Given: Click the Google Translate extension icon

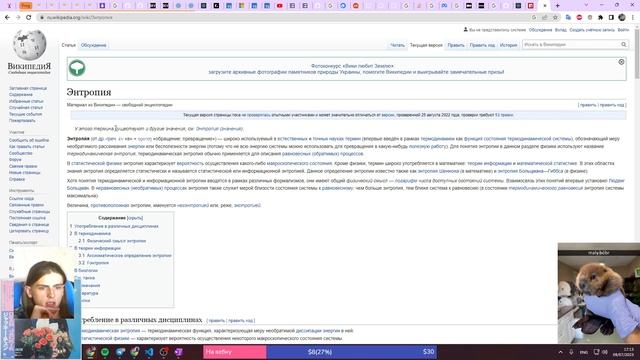Looking at the screenshot, I should click(x=568, y=18).
